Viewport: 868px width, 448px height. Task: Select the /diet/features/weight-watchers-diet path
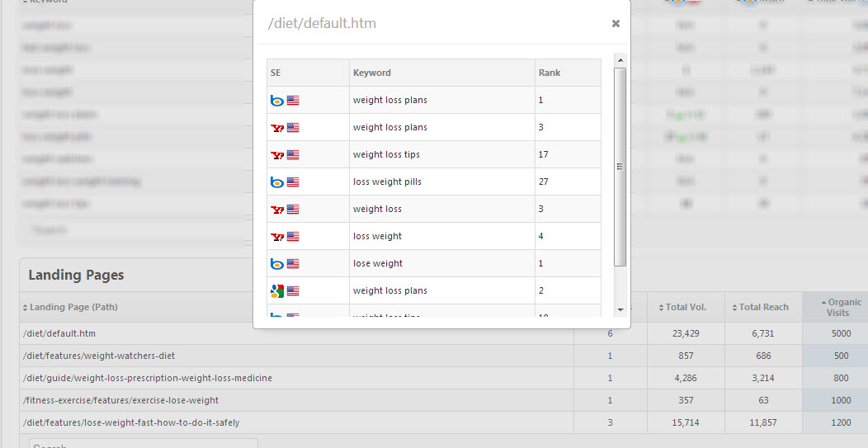[x=99, y=356]
